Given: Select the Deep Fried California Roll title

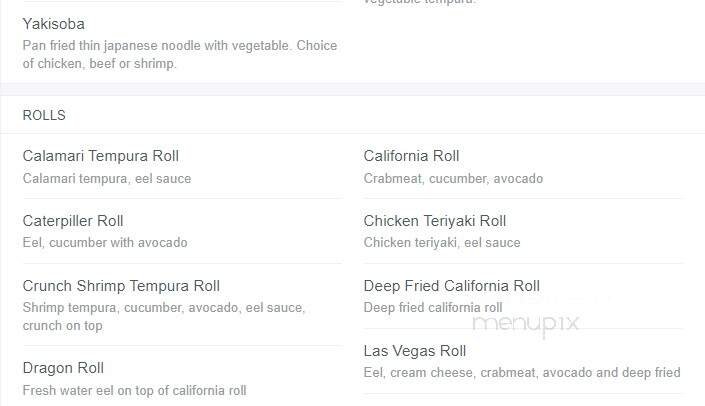Looking at the screenshot, I should (451, 286).
